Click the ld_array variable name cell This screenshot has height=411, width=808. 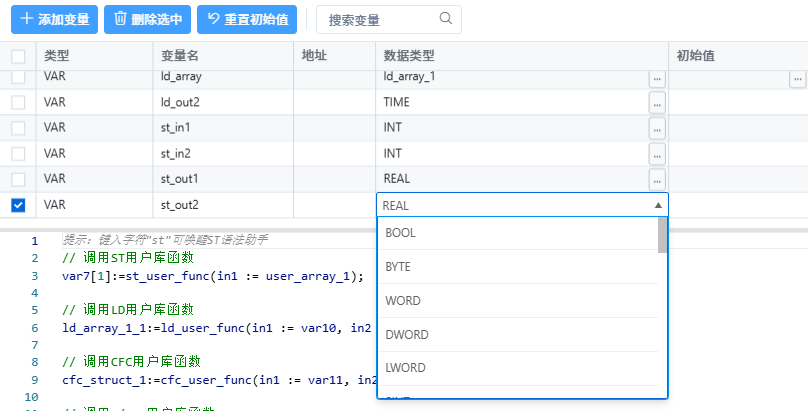[223, 77]
